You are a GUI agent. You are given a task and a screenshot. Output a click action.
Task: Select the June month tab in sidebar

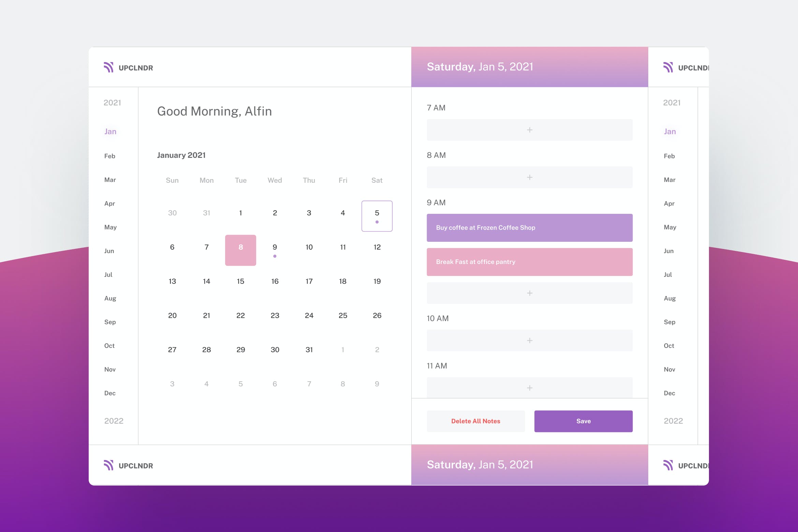tap(111, 250)
